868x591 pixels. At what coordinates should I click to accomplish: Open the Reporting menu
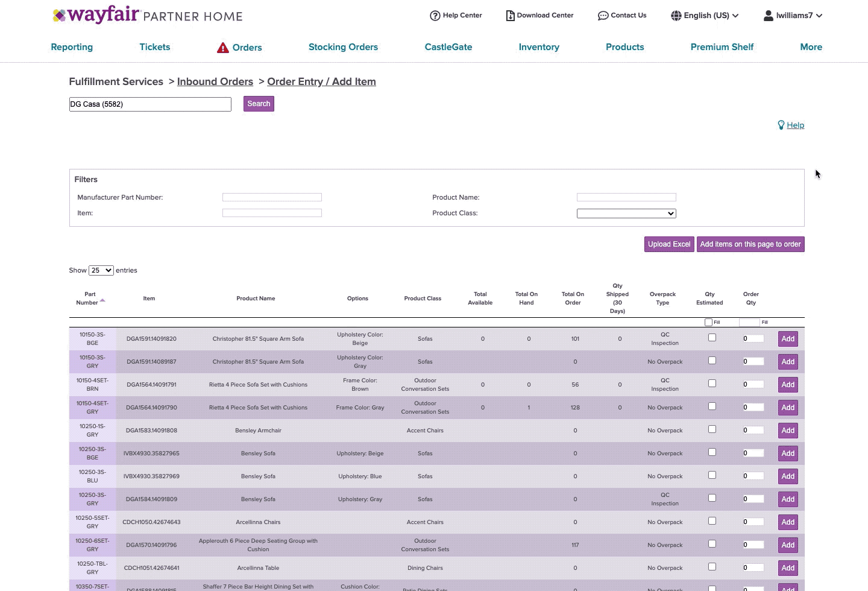(72, 47)
